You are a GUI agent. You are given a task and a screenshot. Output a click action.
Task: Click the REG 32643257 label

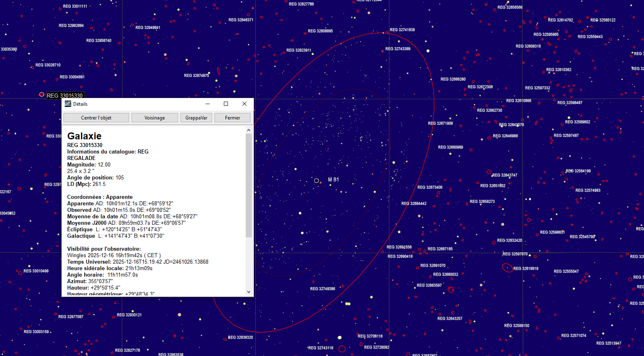450,318
